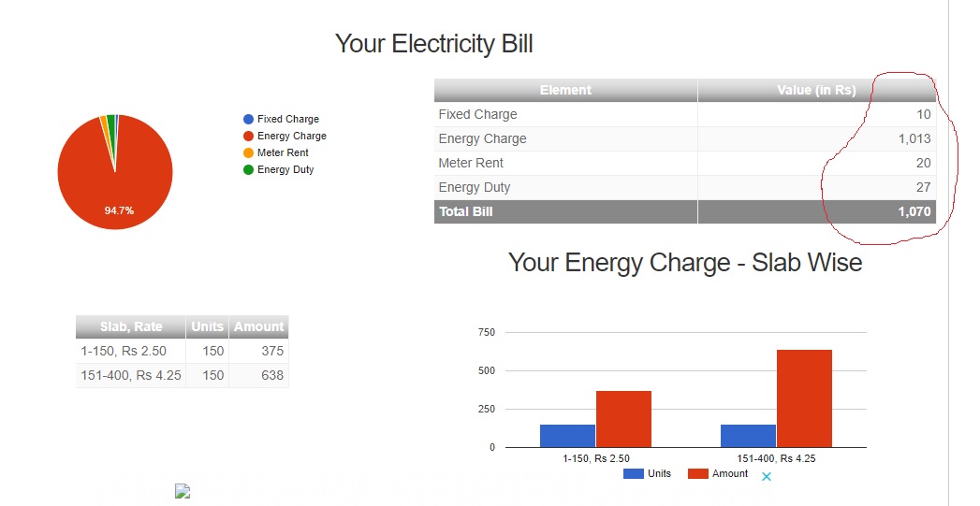Click the red Amount legend square

(x=697, y=474)
